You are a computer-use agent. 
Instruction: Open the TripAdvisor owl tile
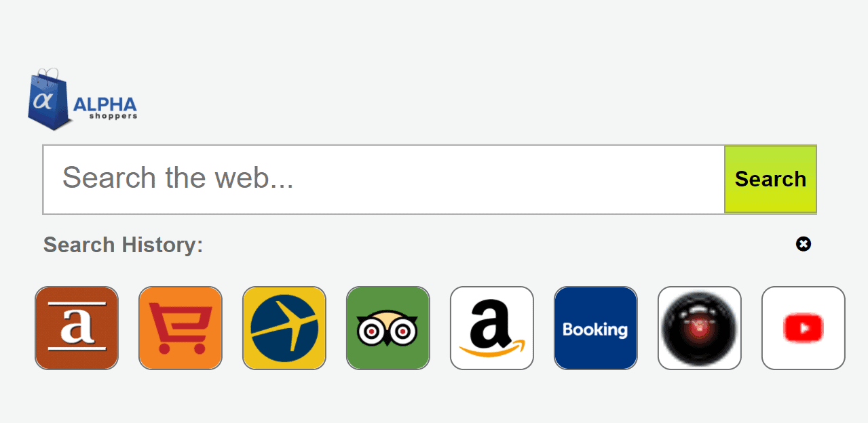click(x=388, y=328)
